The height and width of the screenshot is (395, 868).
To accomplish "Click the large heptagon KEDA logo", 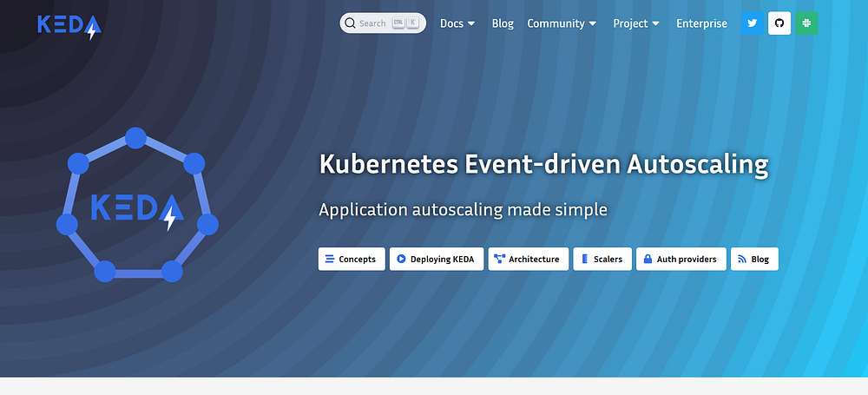I will (x=137, y=205).
